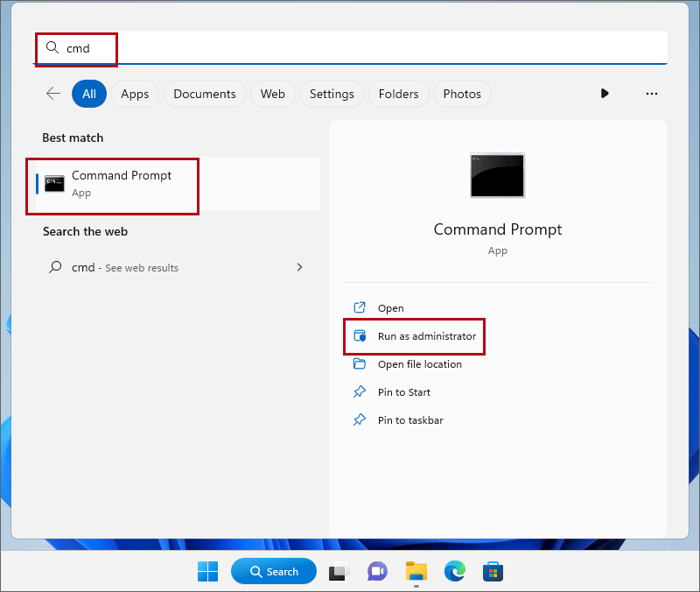This screenshot has height=592, width=700.
Task: Switch to the Settings filter tab
Action: point(332,94)
